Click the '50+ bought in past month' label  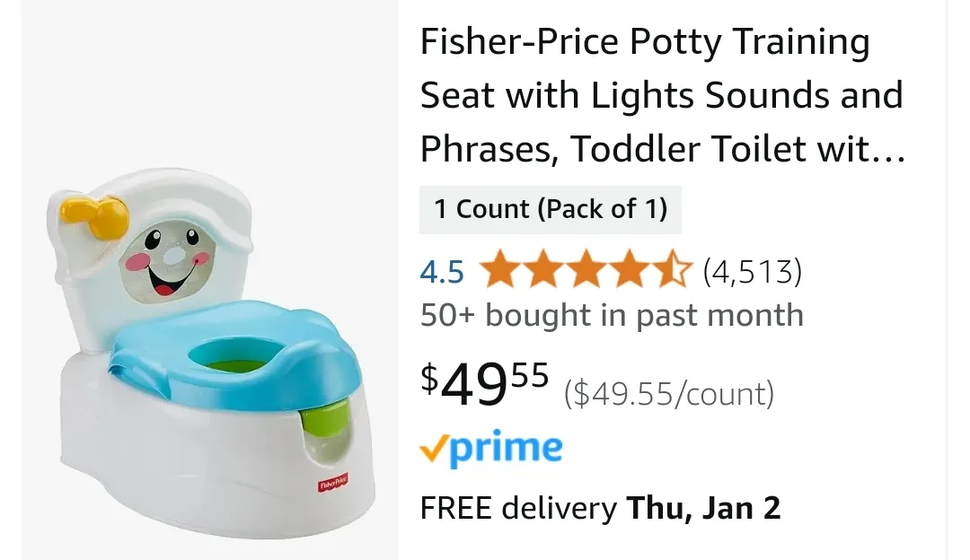pyautogui.click(x=612, y=315)
